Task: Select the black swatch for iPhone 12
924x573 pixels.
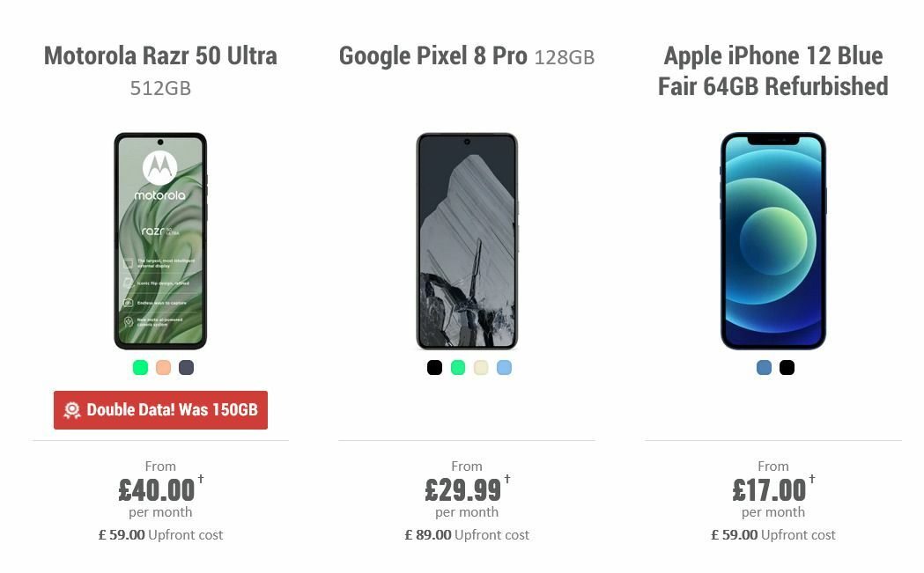Action: [786, 367]
